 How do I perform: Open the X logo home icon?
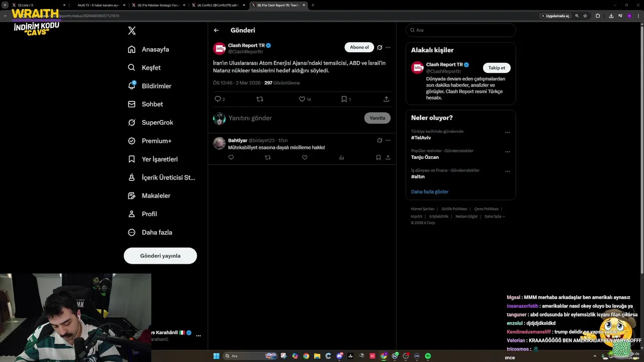click(132, 31)
